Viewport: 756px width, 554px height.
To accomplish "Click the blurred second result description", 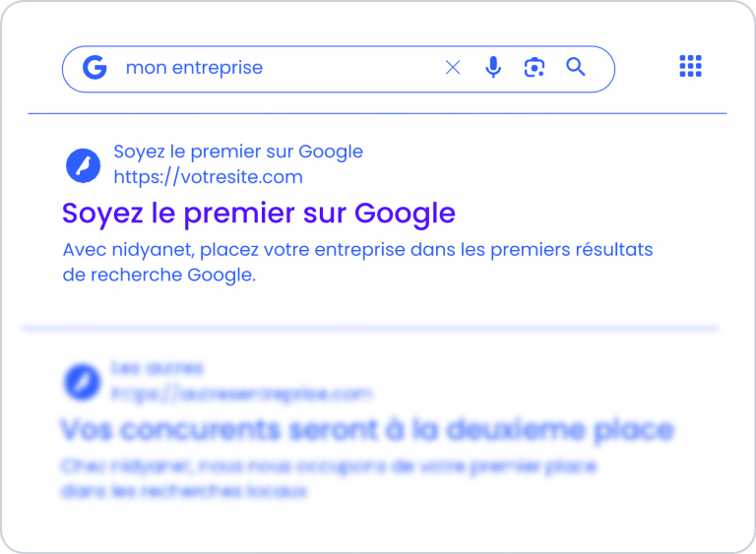I will pyautogui.click(x=329, y=476).
